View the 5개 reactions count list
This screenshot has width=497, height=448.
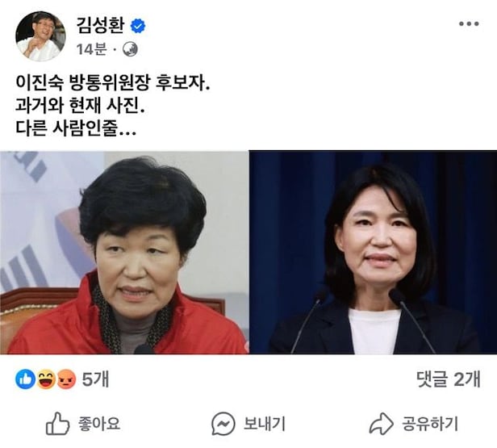[x=95, y=379]
